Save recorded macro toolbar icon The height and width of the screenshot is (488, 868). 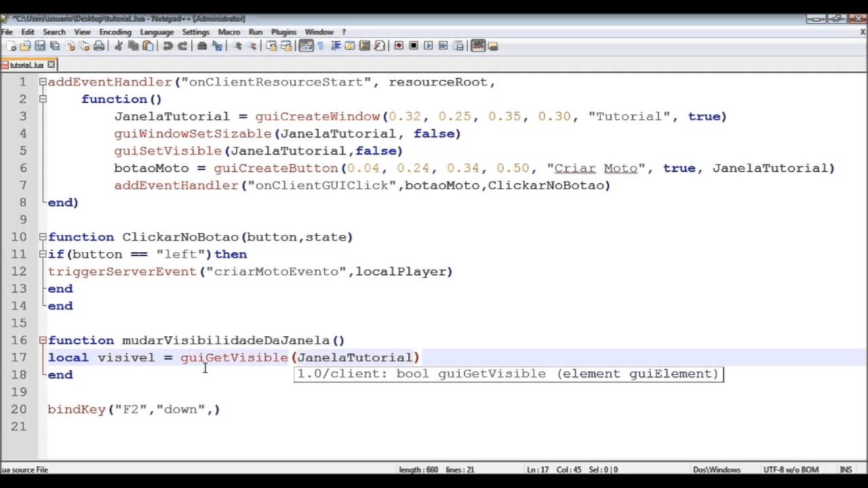(458, 46)
